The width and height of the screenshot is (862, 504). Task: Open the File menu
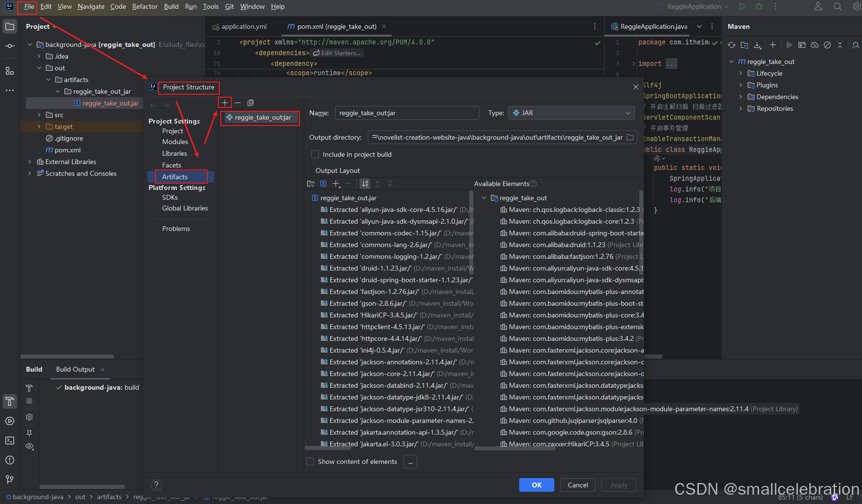[28, 6]
